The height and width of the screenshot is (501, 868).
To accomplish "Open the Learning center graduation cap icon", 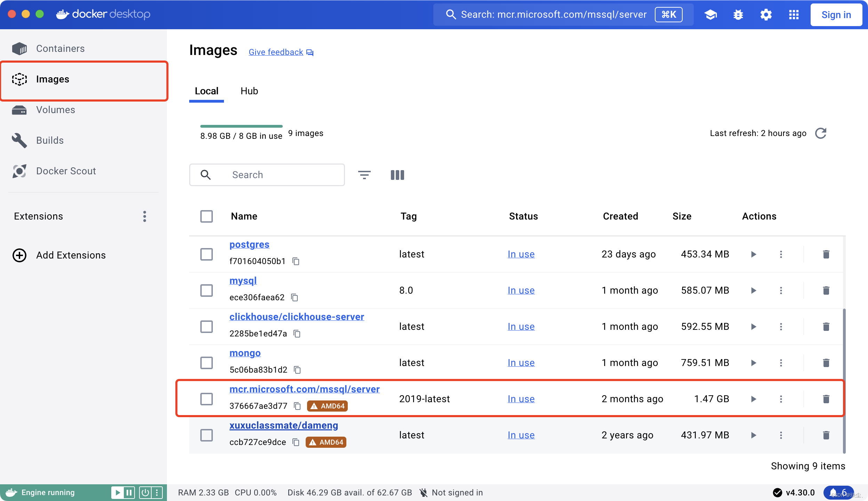I will tap(710, 15).
